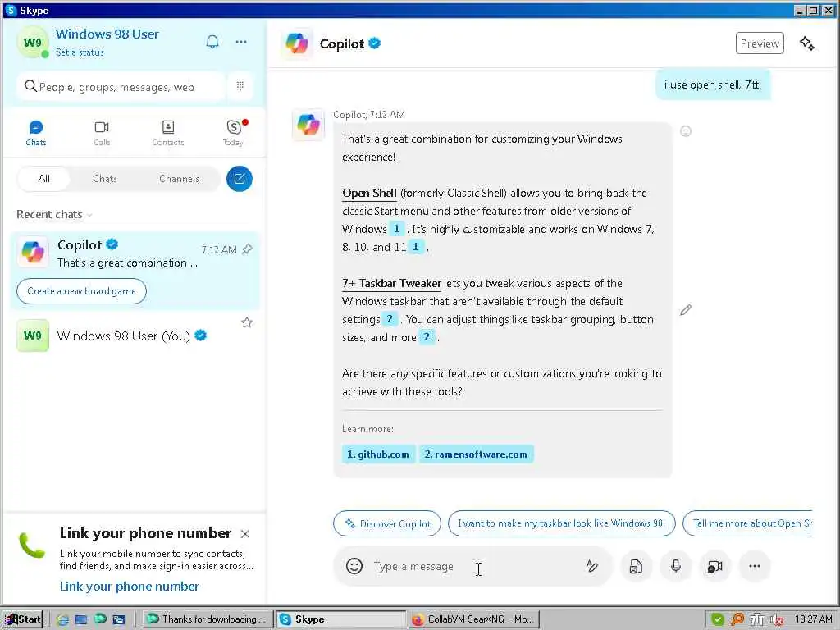Click the Preview button
Image resolution: width=840 pixels, height=630 pixels.
click(760, 43)
